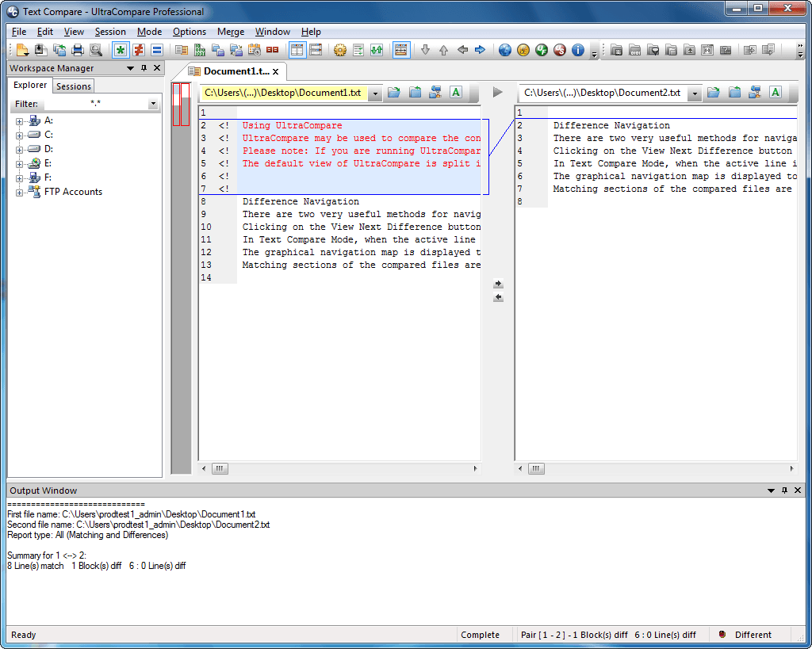Expand the C: drive node
812x649 pixels.
point(19,136)
